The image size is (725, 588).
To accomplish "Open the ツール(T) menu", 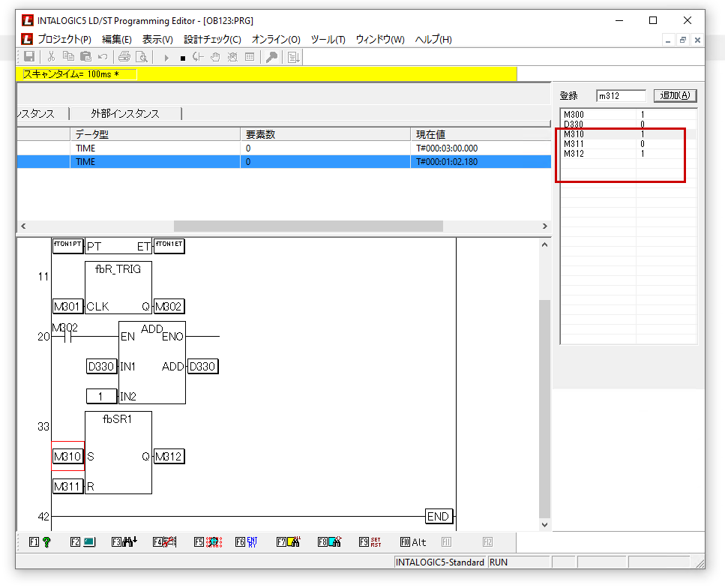I will [328, 40].
